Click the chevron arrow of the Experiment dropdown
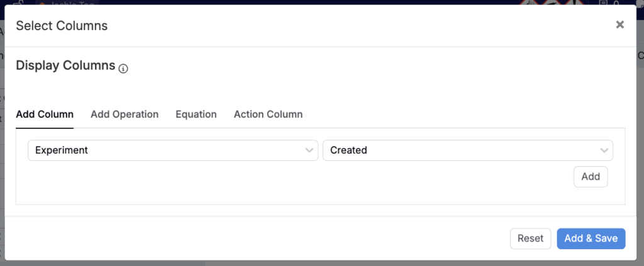The height and width of the screenshot is (266, 644). (309, 150)
